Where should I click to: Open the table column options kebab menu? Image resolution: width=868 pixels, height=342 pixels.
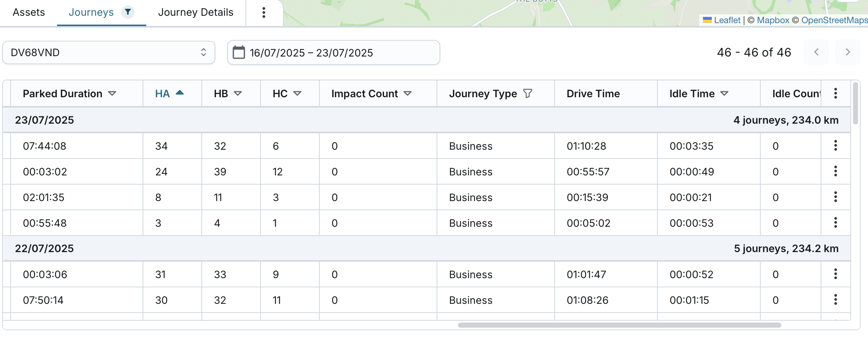click(835, 94)
